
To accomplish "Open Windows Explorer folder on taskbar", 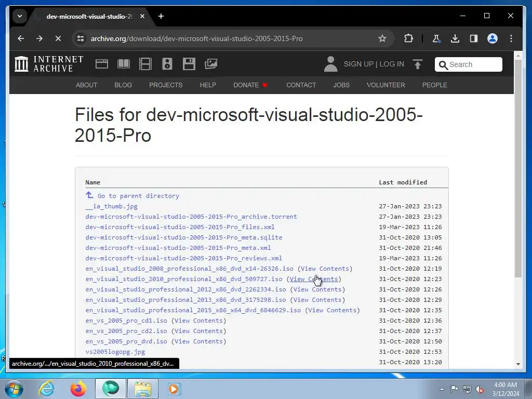I will click(143, 389).
